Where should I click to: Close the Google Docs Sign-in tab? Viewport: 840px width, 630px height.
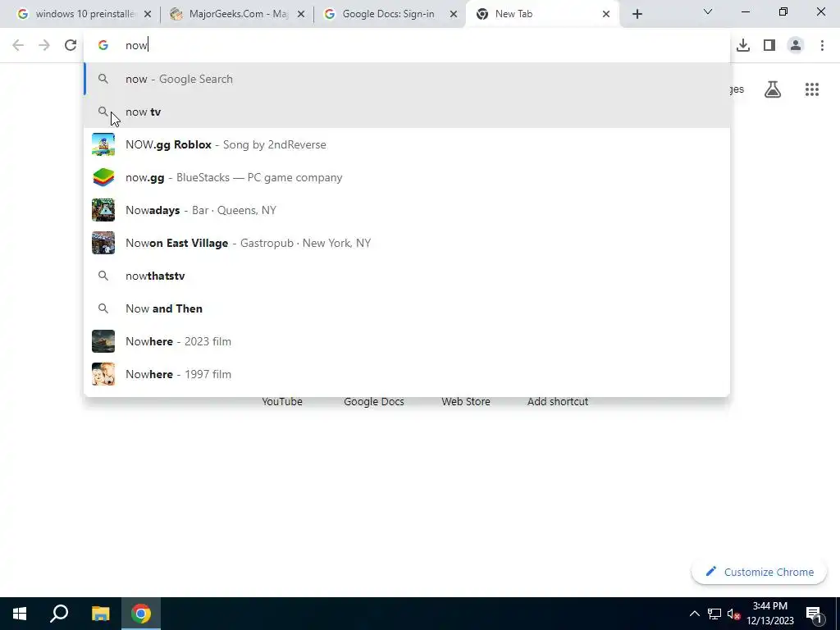(454, 14)
